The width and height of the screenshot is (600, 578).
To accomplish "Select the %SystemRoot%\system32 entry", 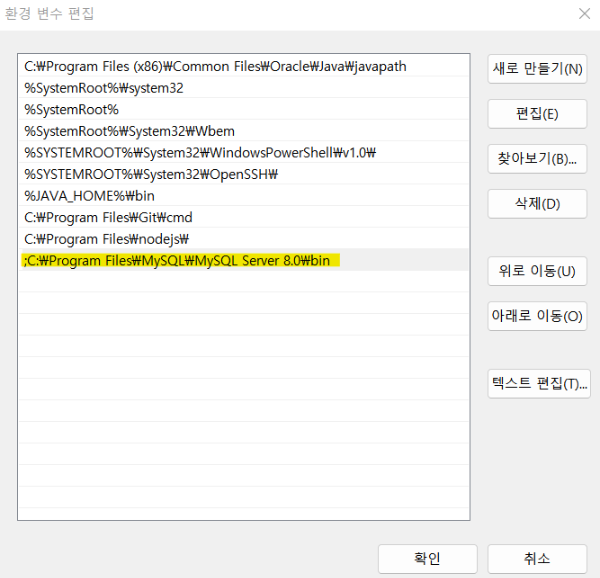I will (x=244, y=88).
